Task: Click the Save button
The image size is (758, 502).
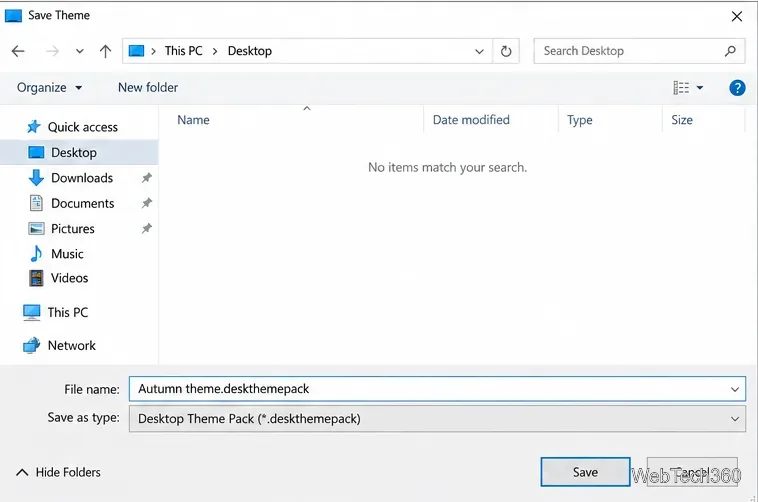Action: pyautogui.click(x=585, y=472)
